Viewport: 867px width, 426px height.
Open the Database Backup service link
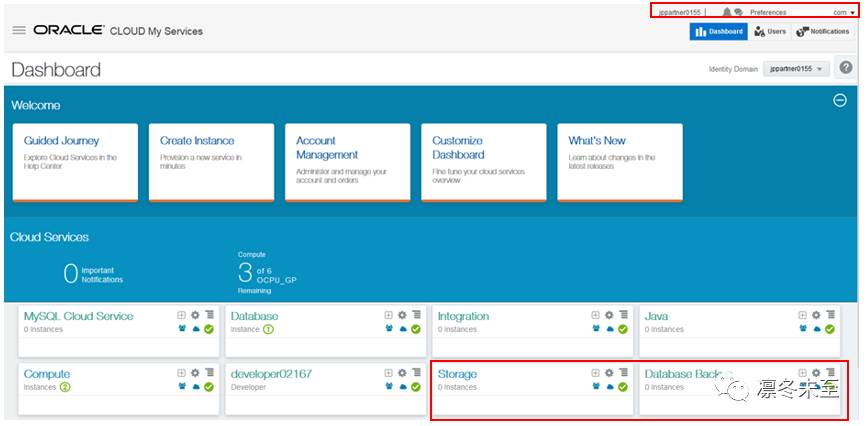point(688,374)
